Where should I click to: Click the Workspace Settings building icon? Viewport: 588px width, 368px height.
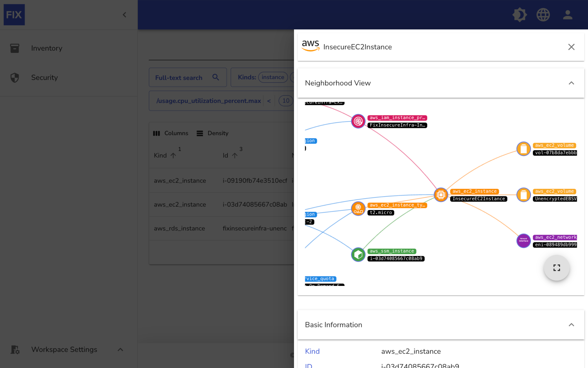pos(15,350)
